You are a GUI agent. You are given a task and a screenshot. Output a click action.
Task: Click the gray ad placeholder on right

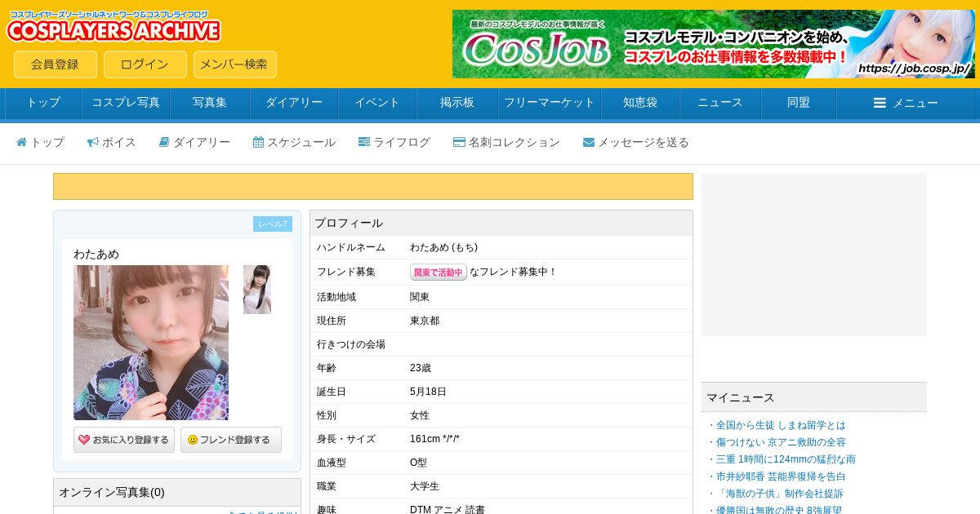pyautogui.click(x=814, y=255)
